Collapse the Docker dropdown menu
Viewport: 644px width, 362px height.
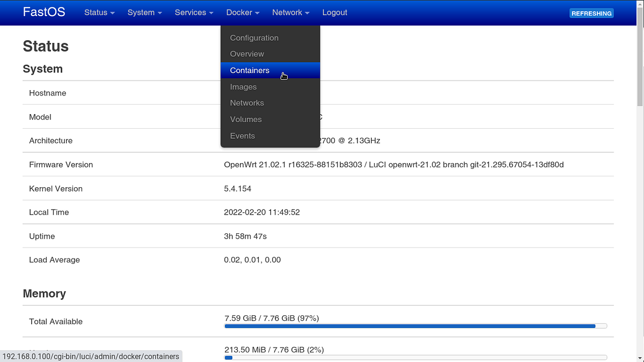pyautogui.click(x=243, y=12)
